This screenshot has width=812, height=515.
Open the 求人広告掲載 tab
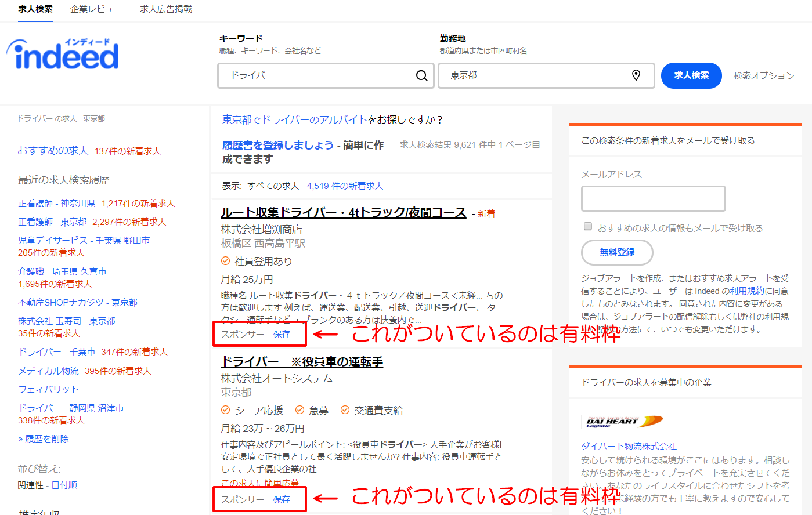point(166,9)
